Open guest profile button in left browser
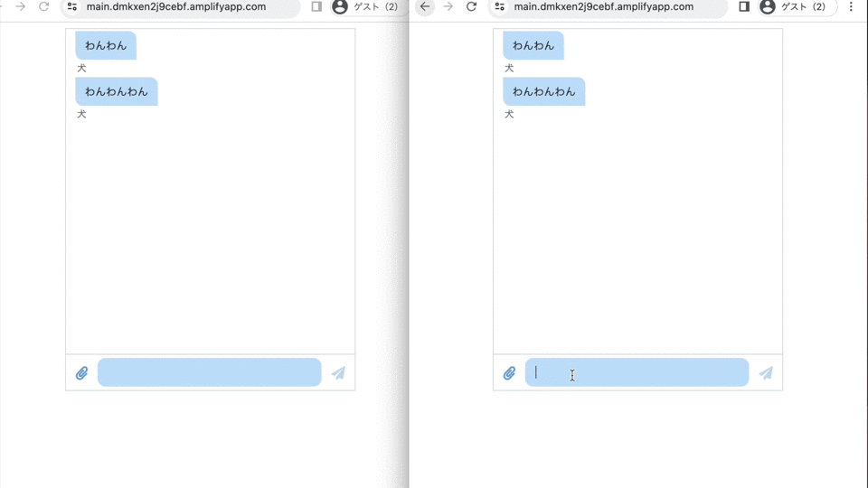The height and width of the screenshot is (488, 868). pos(368,6)
